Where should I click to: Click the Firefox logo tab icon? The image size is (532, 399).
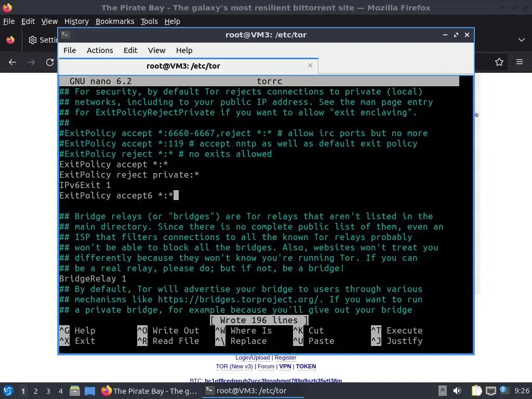10,40
